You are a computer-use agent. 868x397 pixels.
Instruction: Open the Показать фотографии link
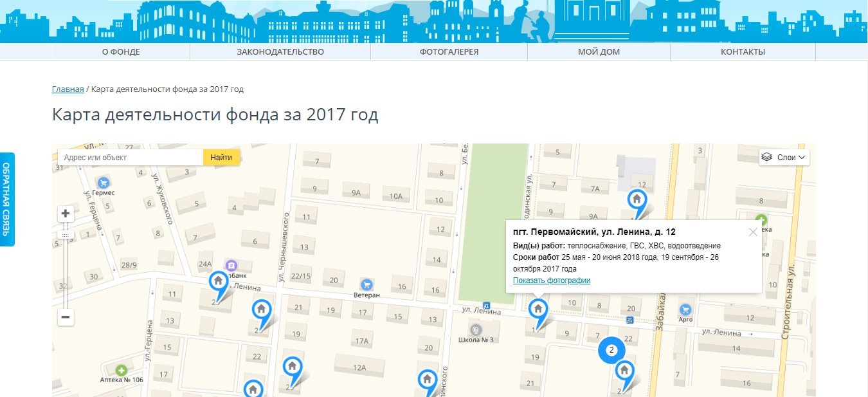click(x=552, y=281)
